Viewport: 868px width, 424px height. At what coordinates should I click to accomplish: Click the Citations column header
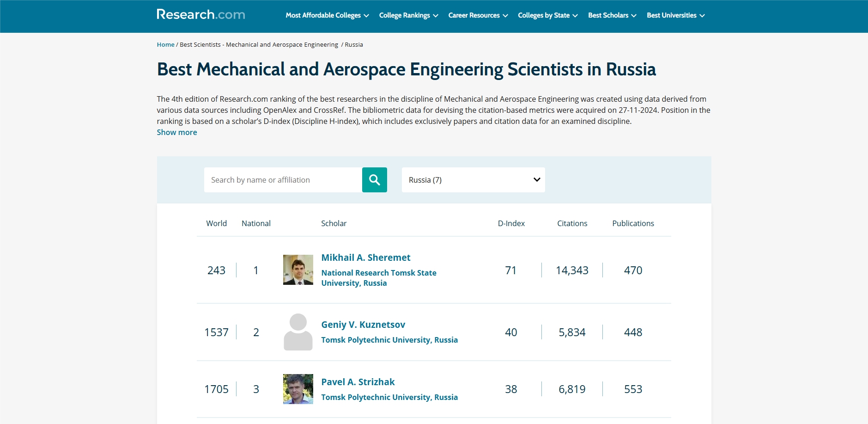572,223
